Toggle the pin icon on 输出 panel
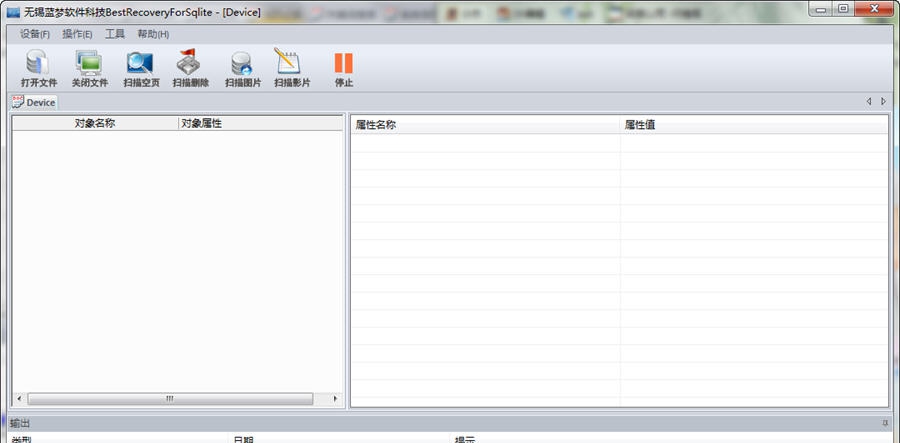The image size is (900, 443). [885, 423]
